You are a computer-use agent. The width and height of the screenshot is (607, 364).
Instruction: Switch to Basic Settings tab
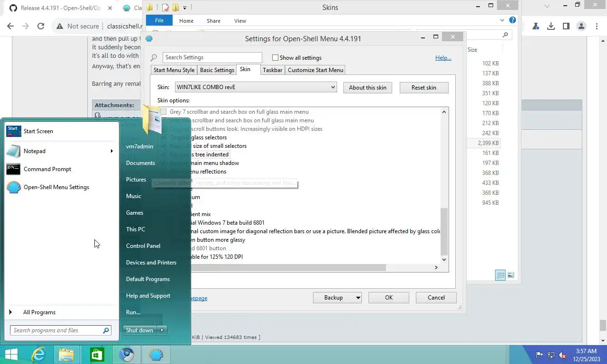coord(217,70)
